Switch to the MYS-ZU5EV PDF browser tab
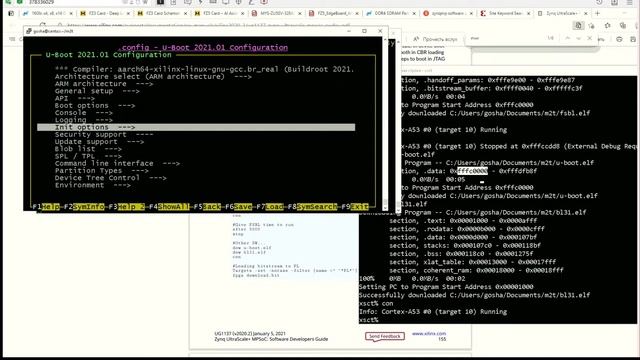The height and width of the screenshot is (360, 640). pyautogui.click(x=276, y=13)
